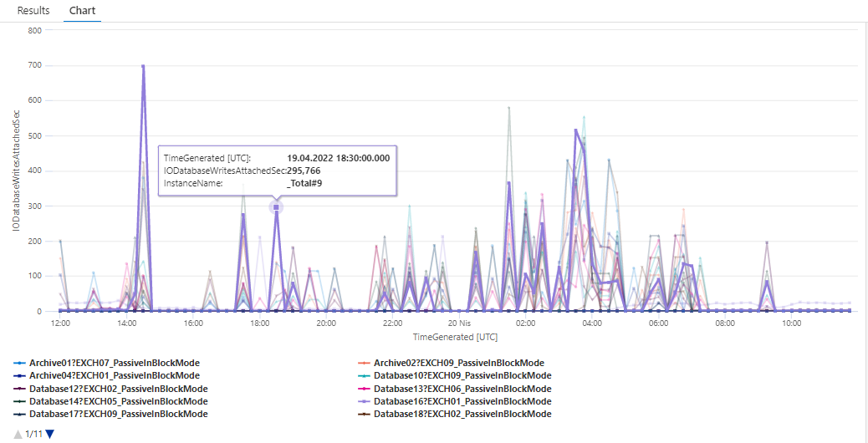Click the 1/11 legend page indicator
The width and height of the screenshot is (868, 443).
(33, 434)
